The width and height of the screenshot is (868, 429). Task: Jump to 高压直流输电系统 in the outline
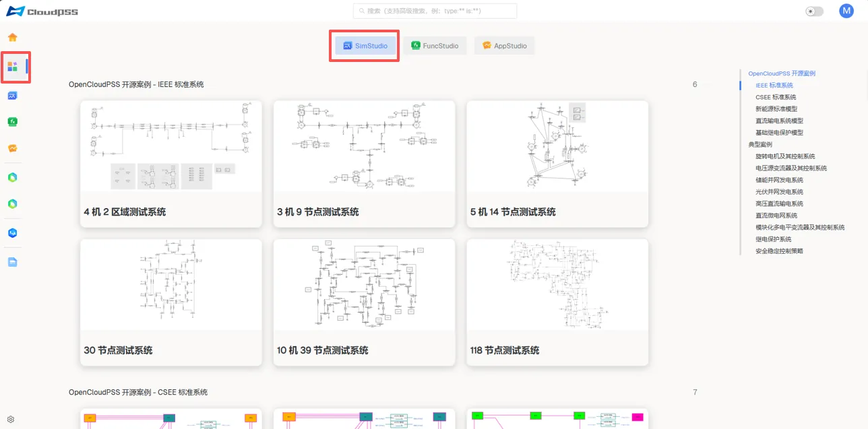pos(779,203)
